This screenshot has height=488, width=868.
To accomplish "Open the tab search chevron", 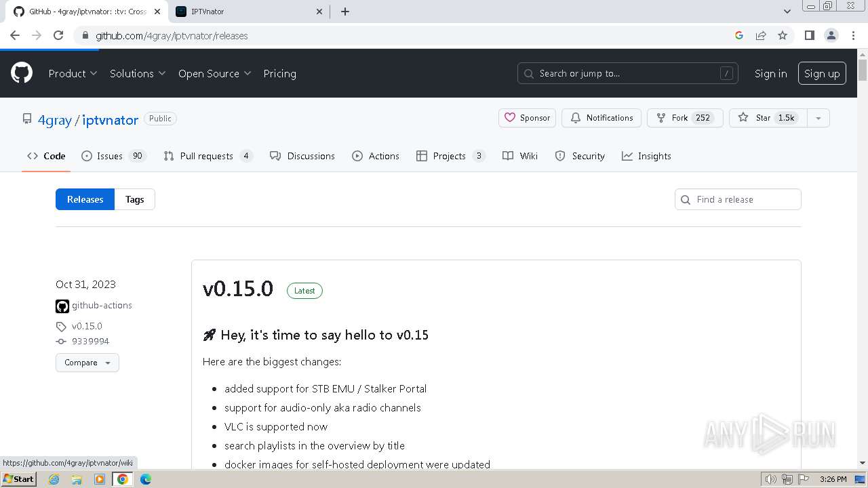I will (787, 12).
